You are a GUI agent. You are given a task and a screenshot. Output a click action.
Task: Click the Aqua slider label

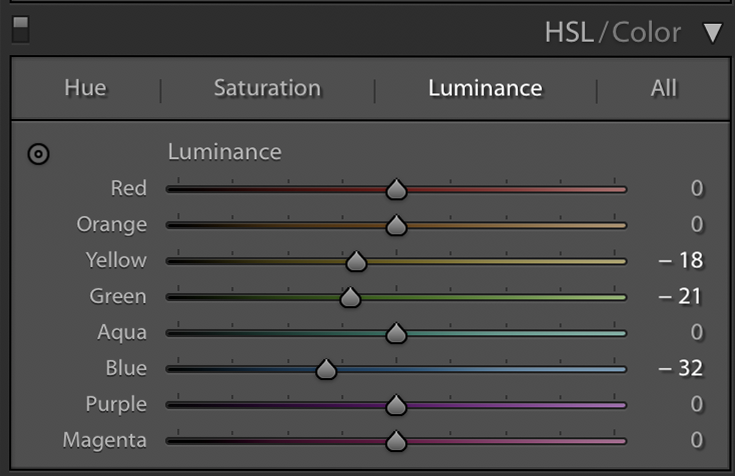tap(122, 333)
